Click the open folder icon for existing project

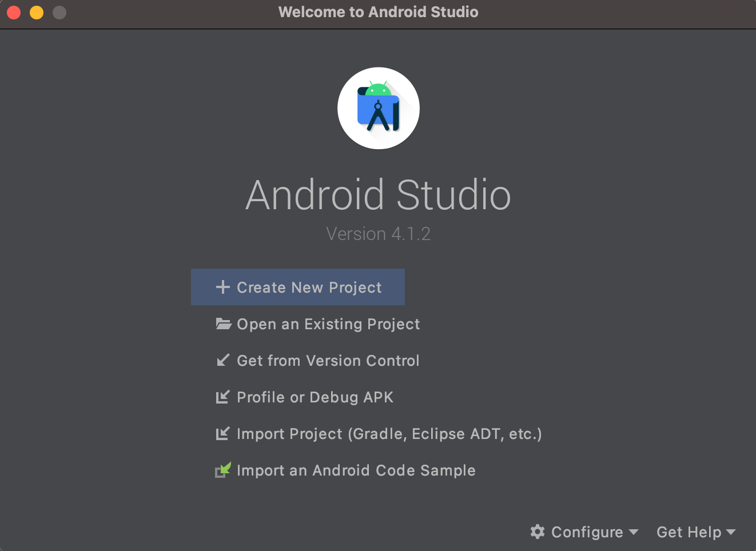tap(223, 324)
